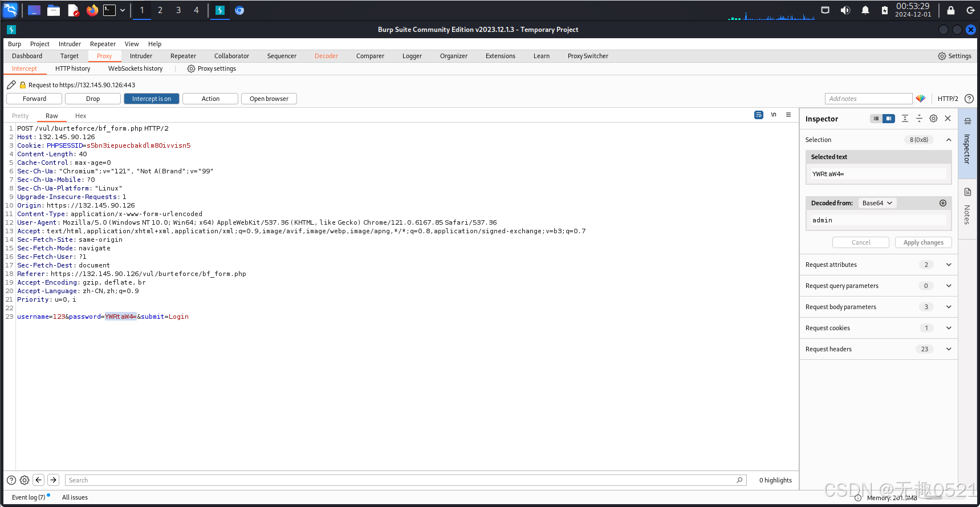This screenshot has width=980, height=507.
Task: Switch to the Decoder tab
Action: (326, 56)
